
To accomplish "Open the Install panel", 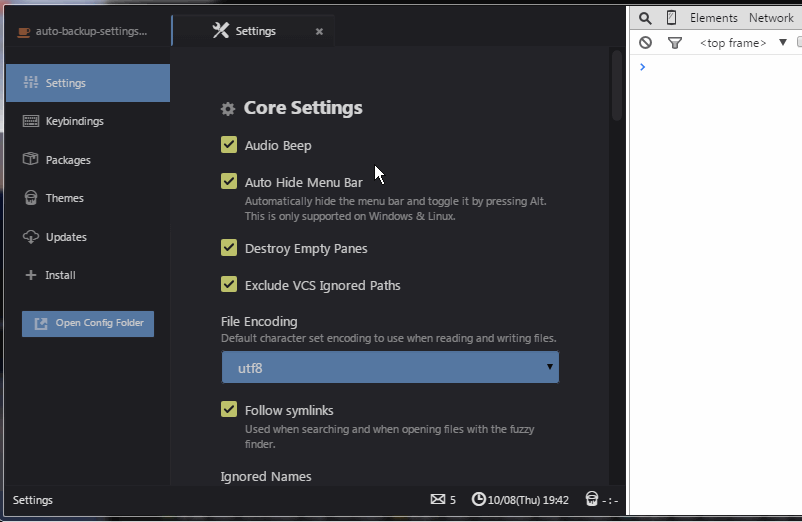I will click(x=88, y=275).
